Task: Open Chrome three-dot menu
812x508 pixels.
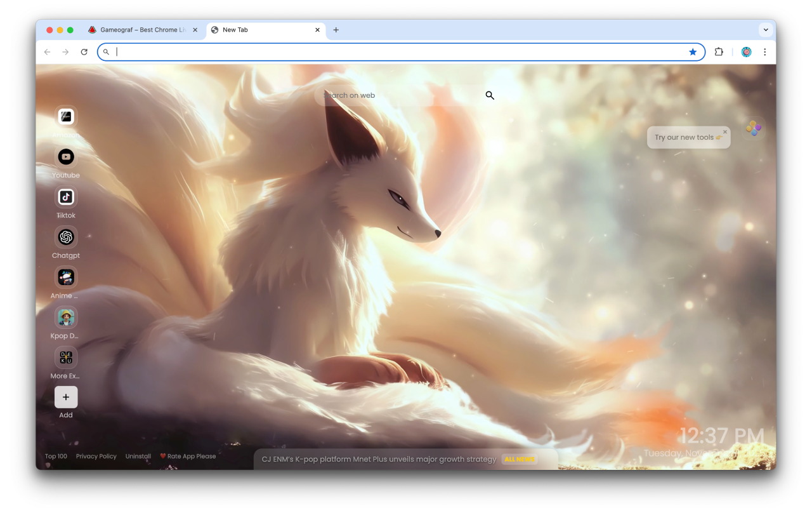Action: click(x=764, y=52)
